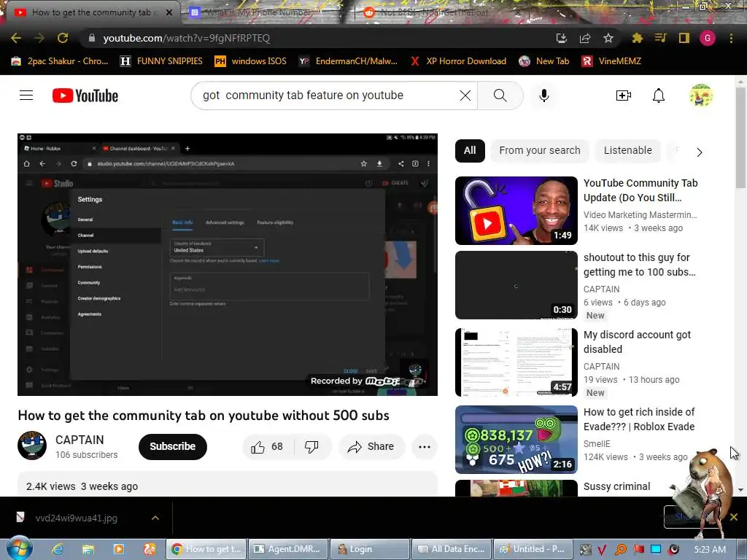The width and height of the screenshot is (747, 560).
Task: Click the address bar URL
Action: (x=187, y=38)
